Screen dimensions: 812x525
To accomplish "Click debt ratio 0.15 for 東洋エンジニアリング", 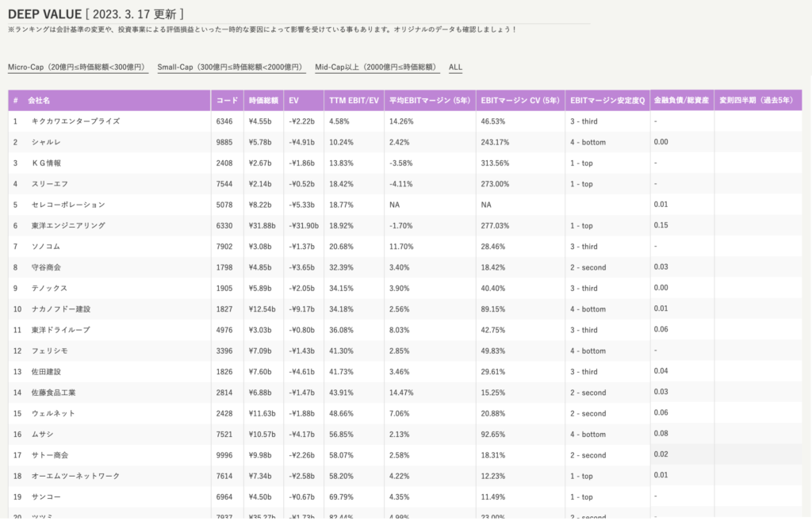I will pyautogui.click(x=661, y=225).
